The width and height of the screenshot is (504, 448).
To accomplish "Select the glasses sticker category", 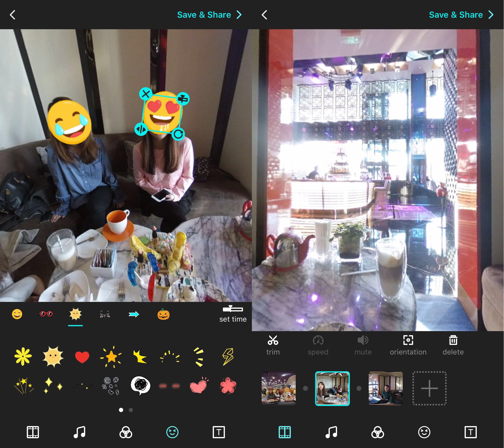I will pyautogui.click(x=46, y=314).
